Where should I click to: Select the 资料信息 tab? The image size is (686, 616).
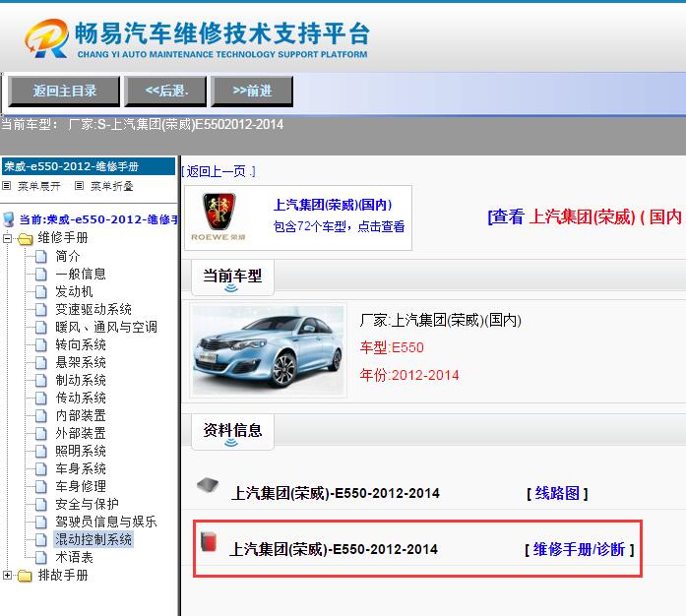coord(232,431)
